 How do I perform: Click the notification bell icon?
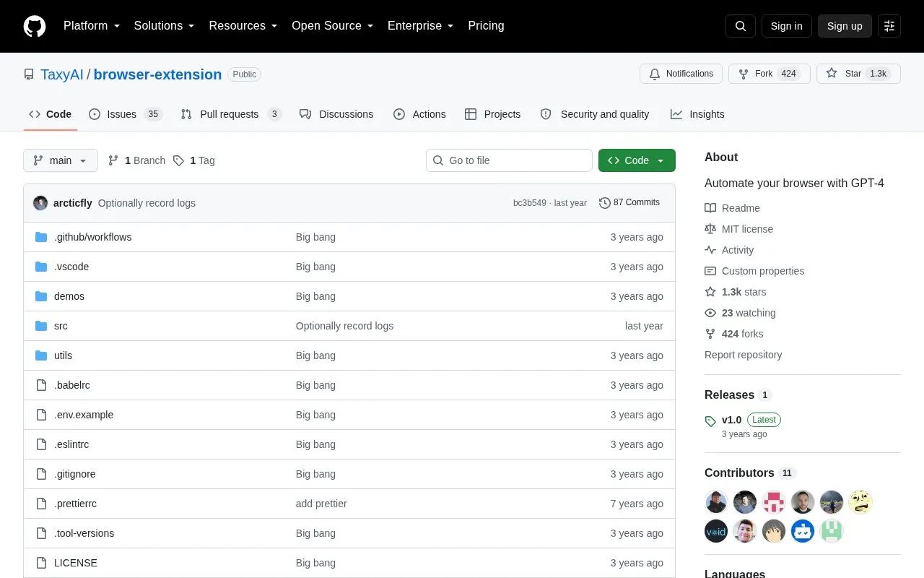[655, 74]
